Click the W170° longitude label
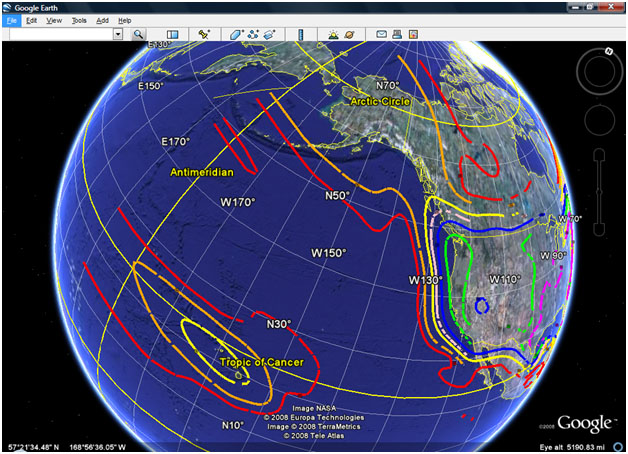The height and width of the screenshot is (454, 628). click(x=238, y=202)
